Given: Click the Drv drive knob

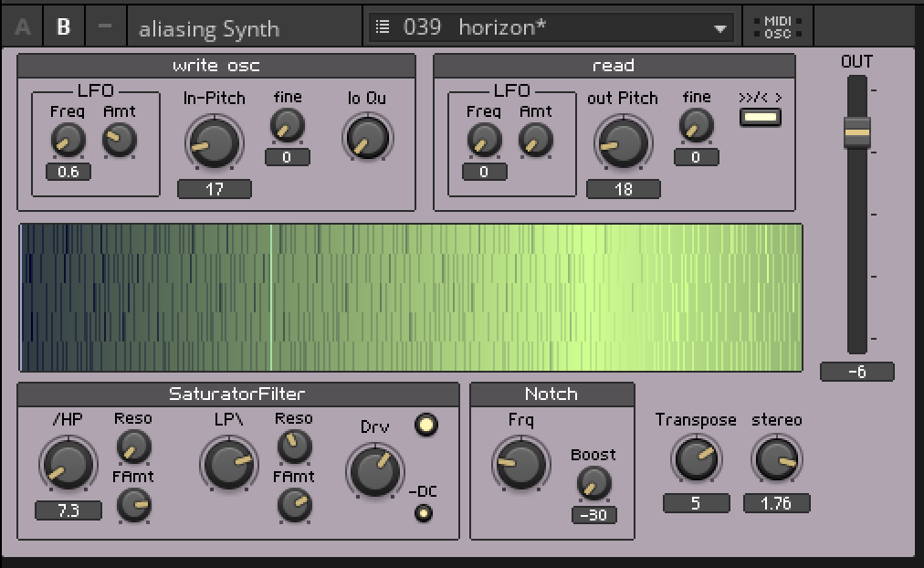Looking at the screenshot, I should pos(374,471).
